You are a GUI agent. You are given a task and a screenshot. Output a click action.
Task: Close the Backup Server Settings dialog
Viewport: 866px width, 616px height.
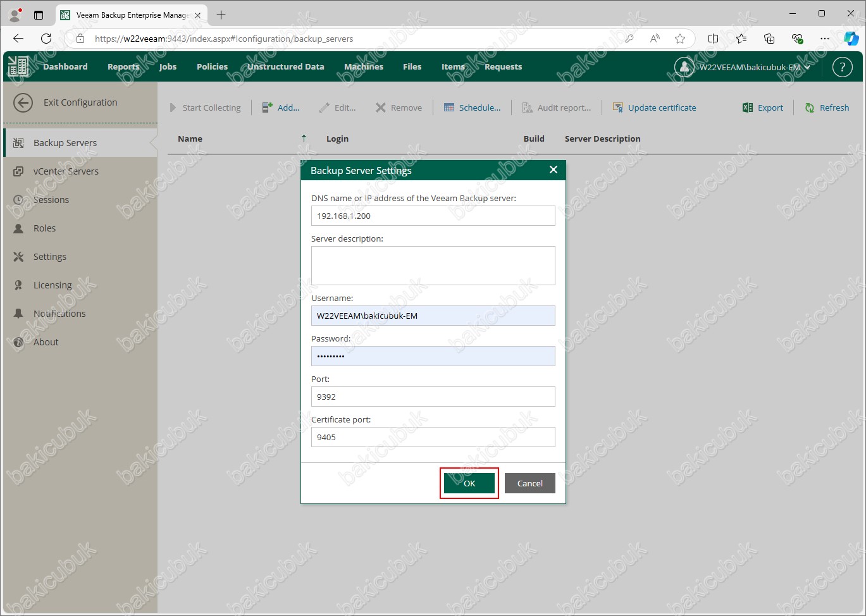[x=554, y=169]
